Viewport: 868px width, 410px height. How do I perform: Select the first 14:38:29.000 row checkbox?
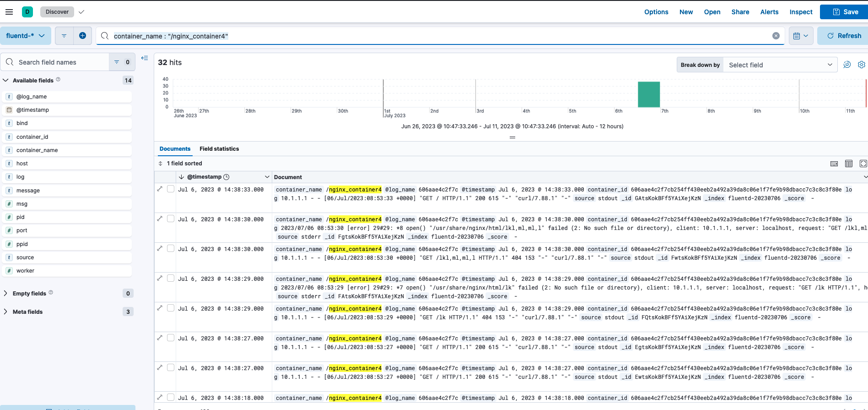(171, 278)
